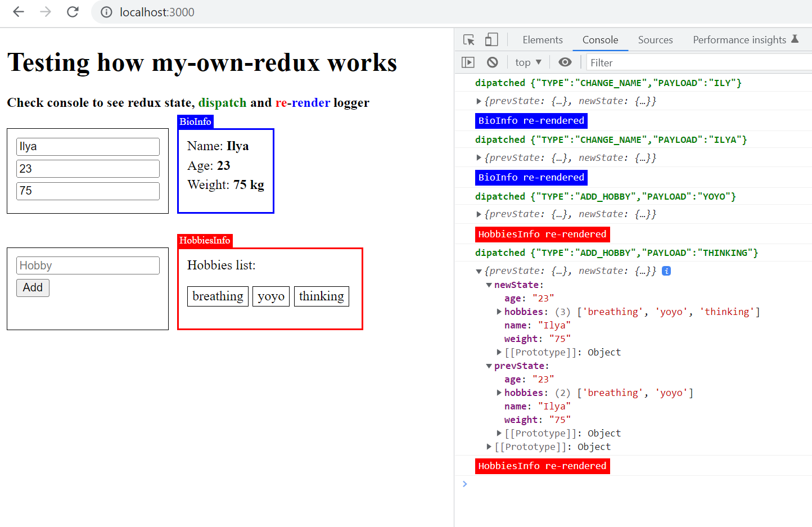812x527 pixels.
Task: Click the dispatched CHANGE_NAME ILY log line
Action: pyautogui.click(x=608, y=83)
